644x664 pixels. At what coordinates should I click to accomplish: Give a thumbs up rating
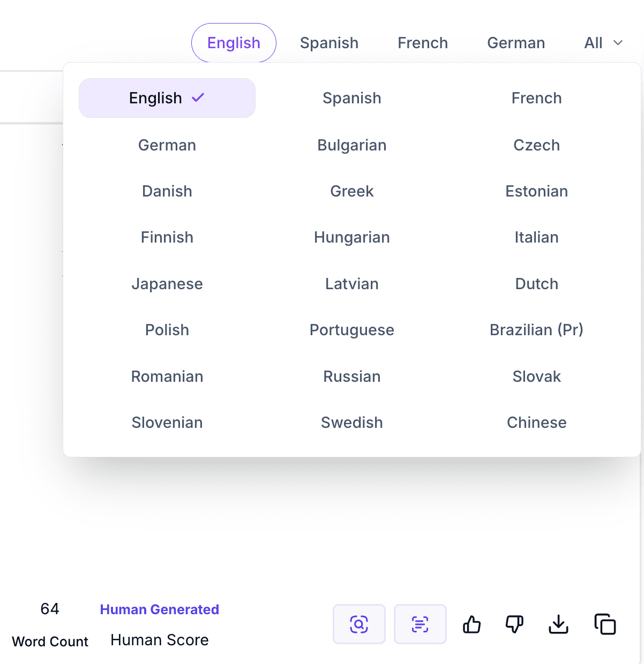471,624
